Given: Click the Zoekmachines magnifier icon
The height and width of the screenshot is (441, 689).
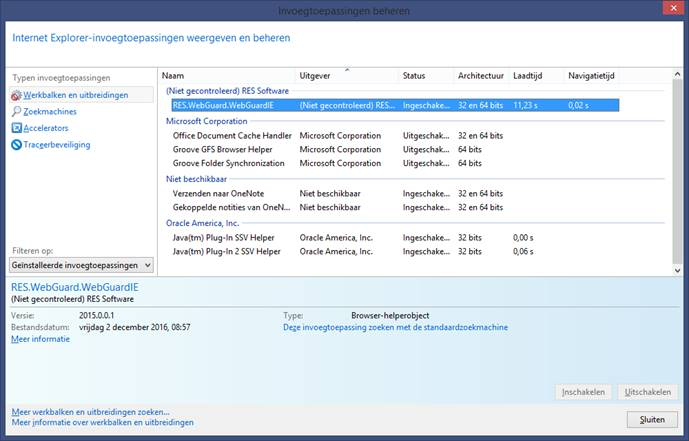Looking at the screenshot, I should pyautogui.click(x=16, y=112).
